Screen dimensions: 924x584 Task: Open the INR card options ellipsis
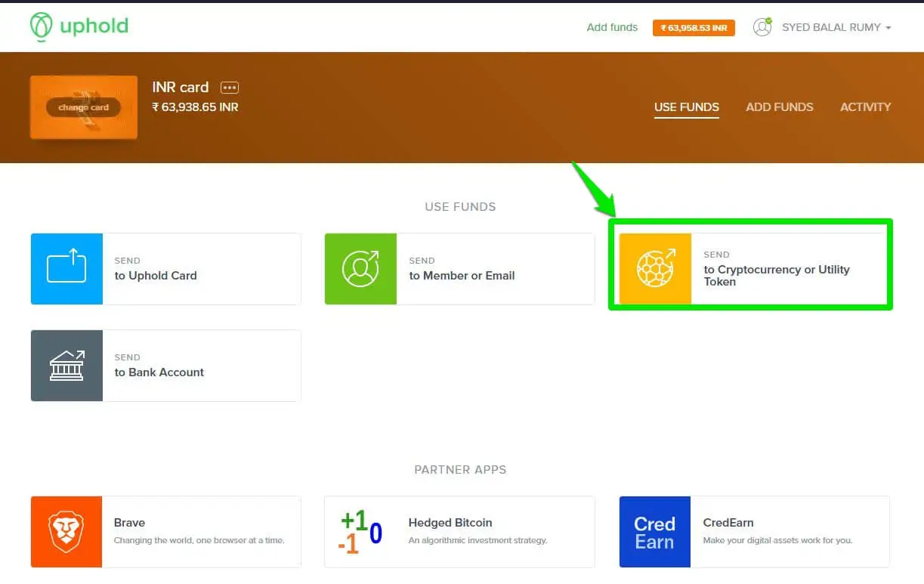[230, 88]
